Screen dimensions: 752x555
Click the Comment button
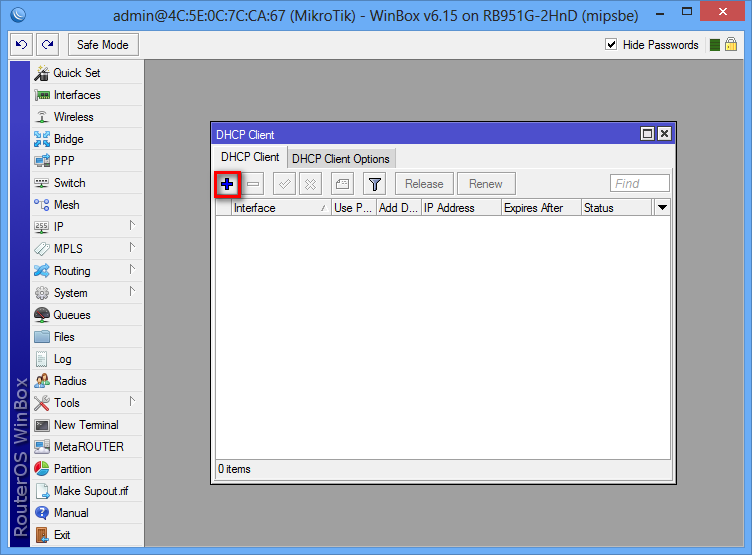coord(342,184)
